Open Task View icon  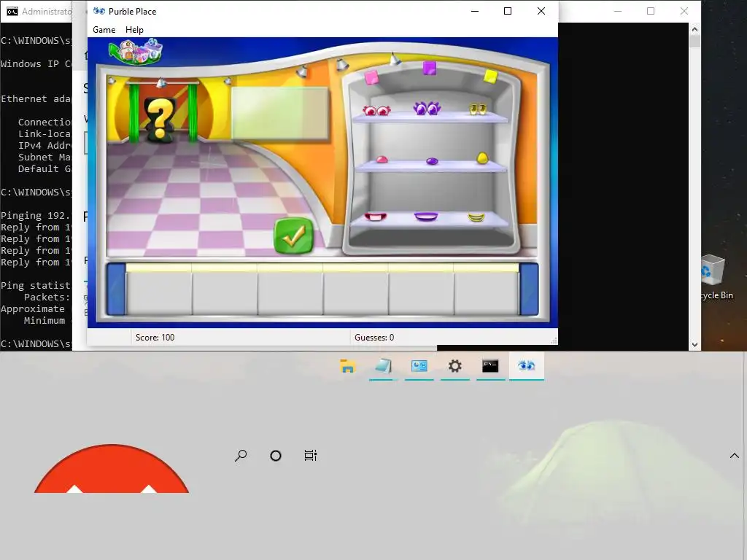[x=311, y=456]
